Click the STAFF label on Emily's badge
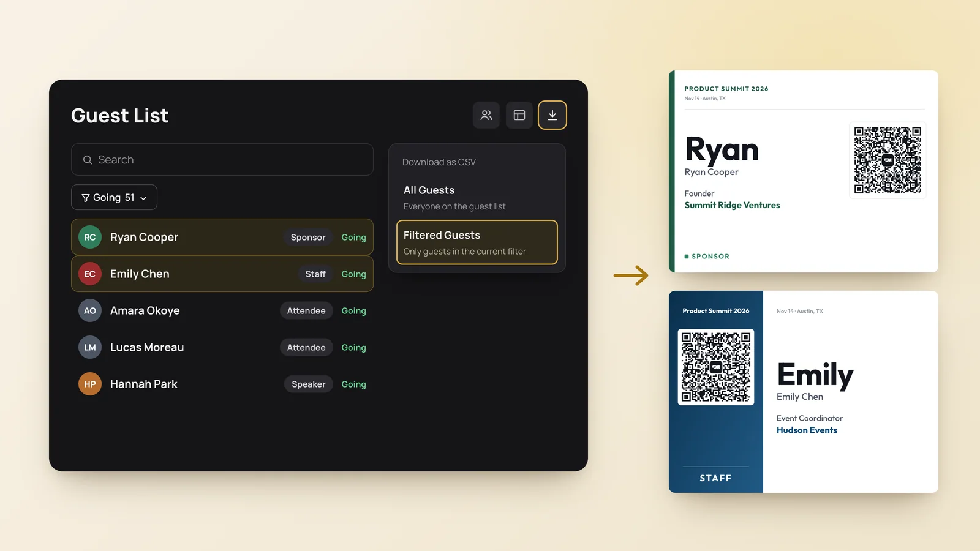The image size is (980, 551). (x=715, y=478)
